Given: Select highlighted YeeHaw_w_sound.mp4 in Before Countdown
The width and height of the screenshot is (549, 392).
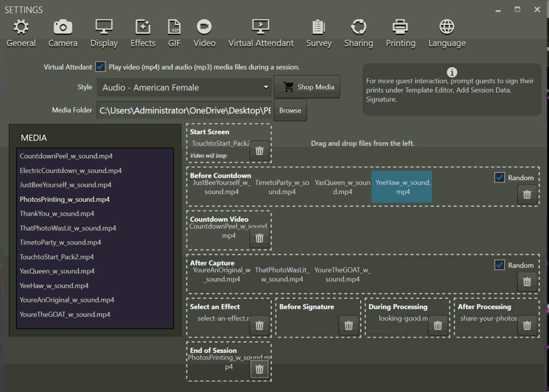Looking at the screenshot, I should [x=402, y=187].
